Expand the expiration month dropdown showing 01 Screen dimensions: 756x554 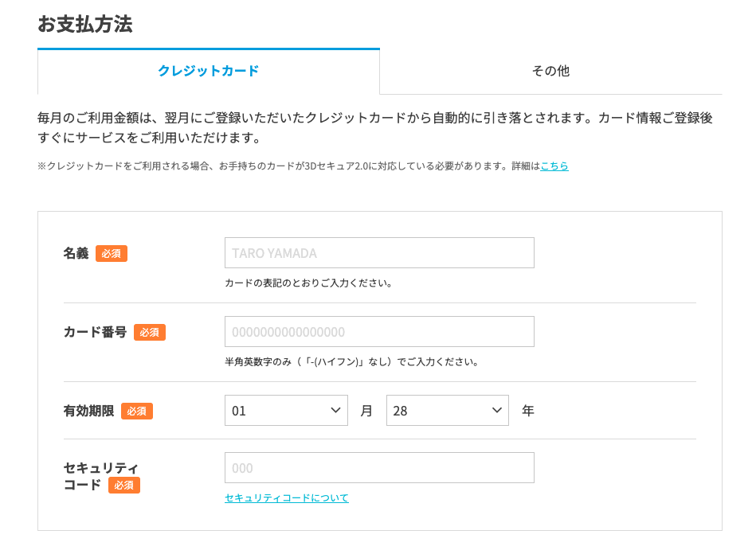[286, 411]
